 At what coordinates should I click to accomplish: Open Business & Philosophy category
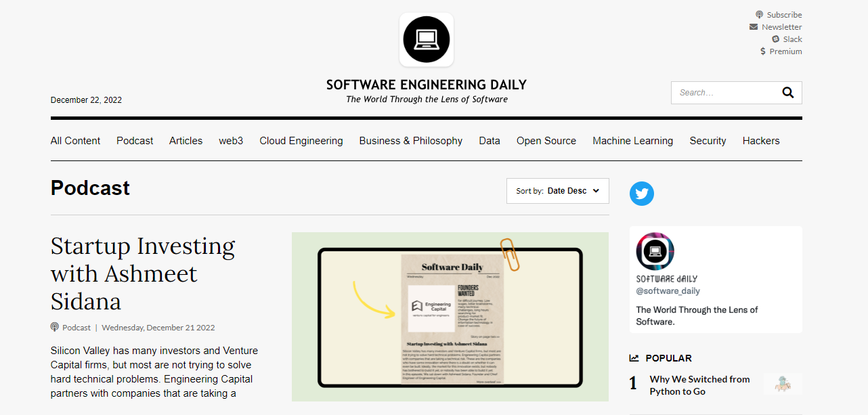pyautogui.click(x=411, y=141)
